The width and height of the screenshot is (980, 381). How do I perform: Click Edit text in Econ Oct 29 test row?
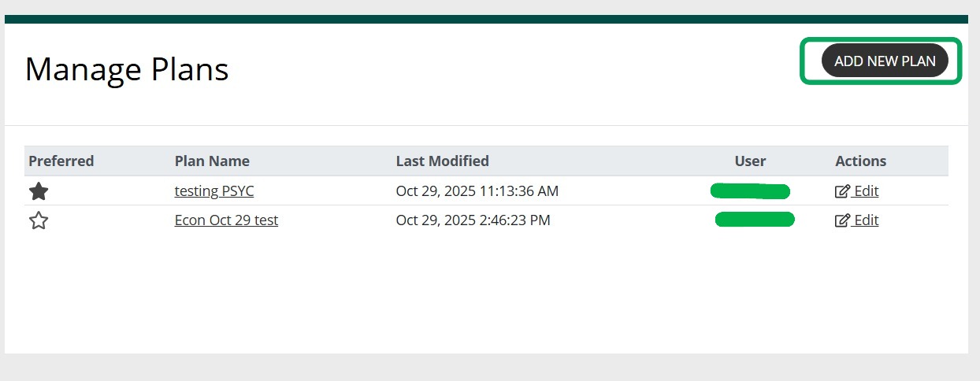(x=867, y=220)
